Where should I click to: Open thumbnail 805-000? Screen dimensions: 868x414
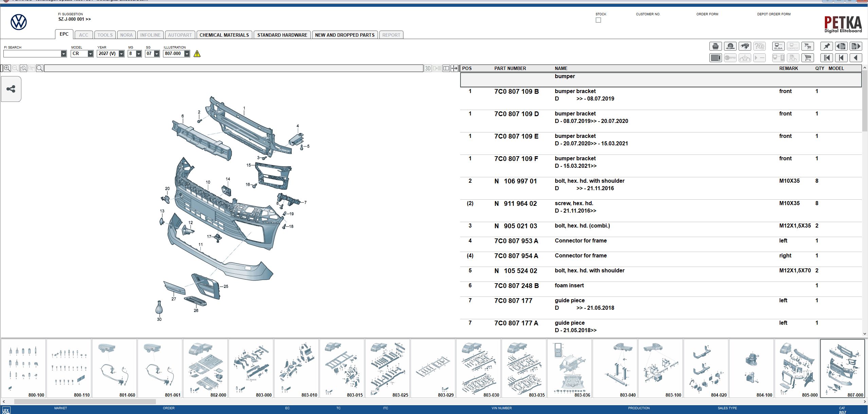point(797,368)
